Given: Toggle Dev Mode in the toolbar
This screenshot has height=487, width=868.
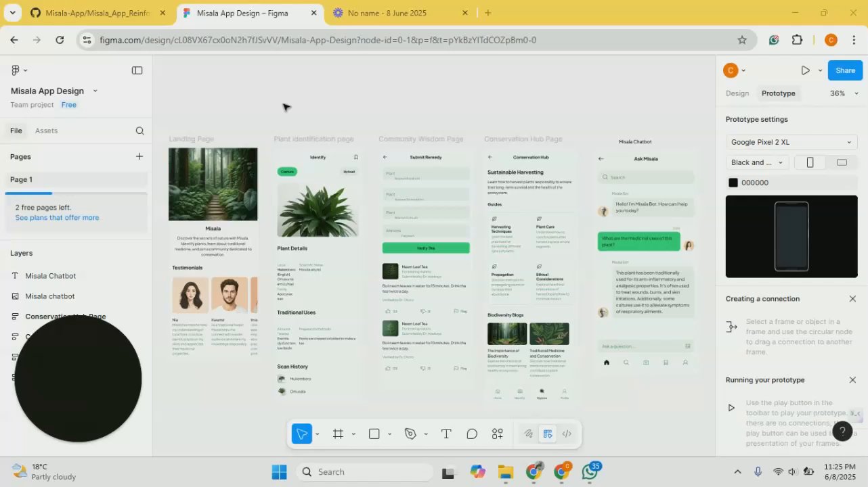Looking at the screenshot, I should point(567,434).
